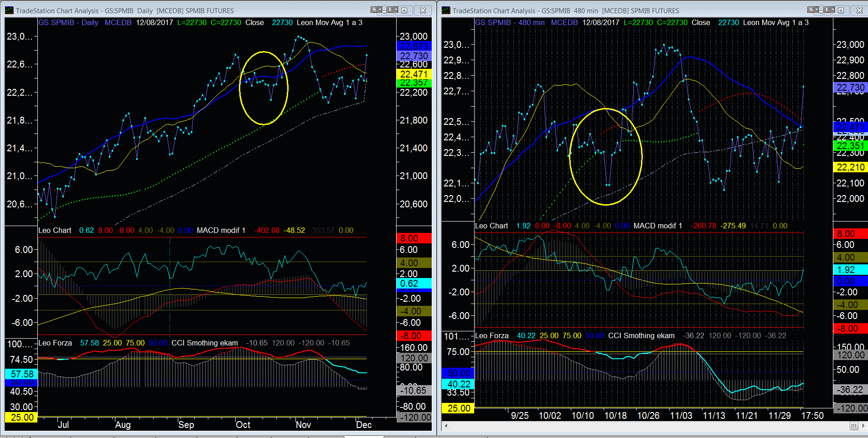This screenshot has height=438, width=868.
Task: Open the S symbol-link dropdown in 480 min window
Action: [813, 10]
